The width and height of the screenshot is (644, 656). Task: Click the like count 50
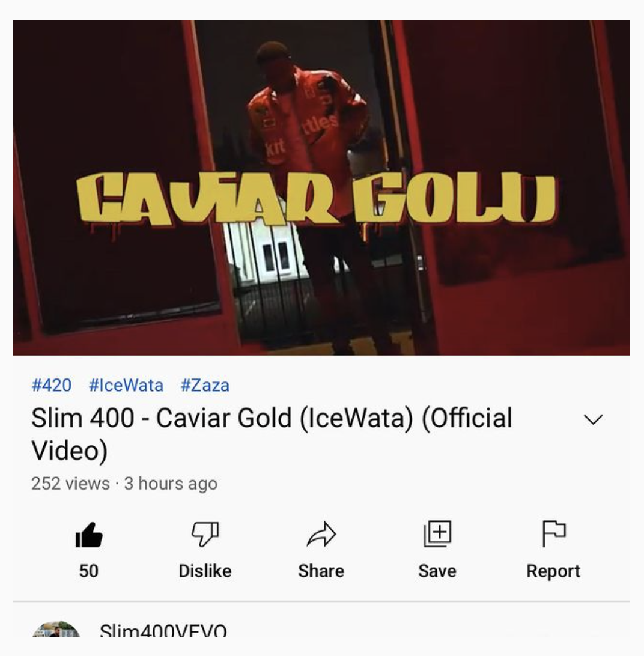pyautogui.click(x=89, y=571)
